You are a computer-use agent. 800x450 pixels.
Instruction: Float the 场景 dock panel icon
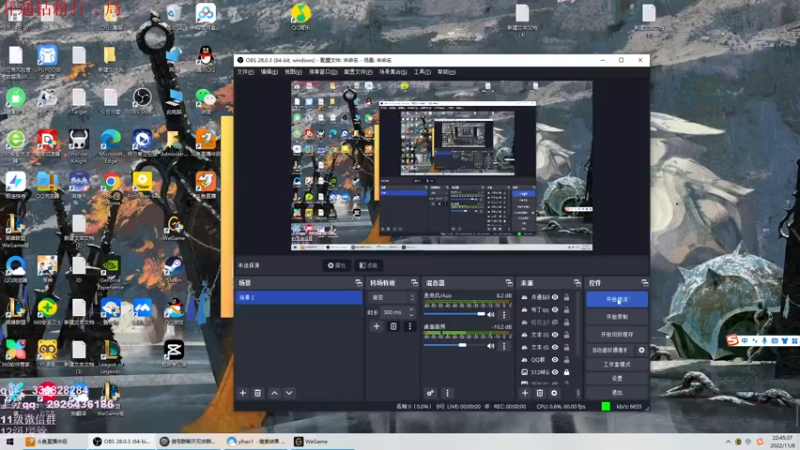click(x=358, y=283)
